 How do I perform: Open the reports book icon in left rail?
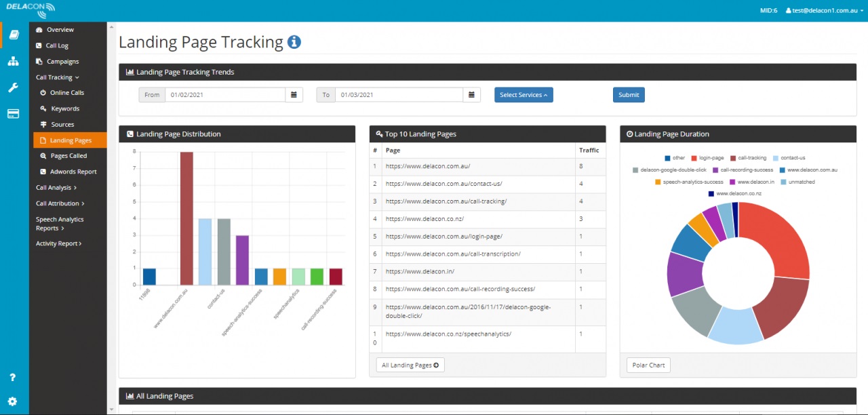coord(14,35)
